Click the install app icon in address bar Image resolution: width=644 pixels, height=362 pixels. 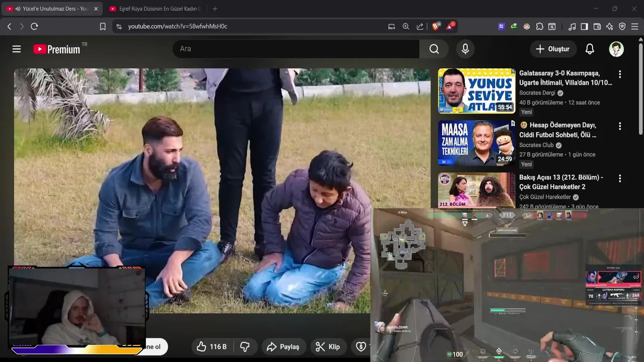391,26
